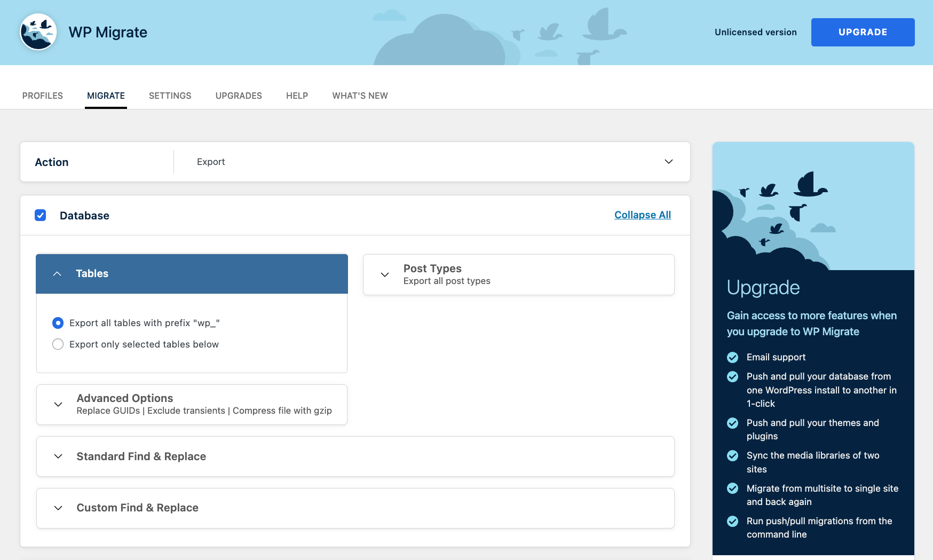Select "Export all tables with prefix wp_"
Screen dimensions: 933x560
(x=58, y=323)
